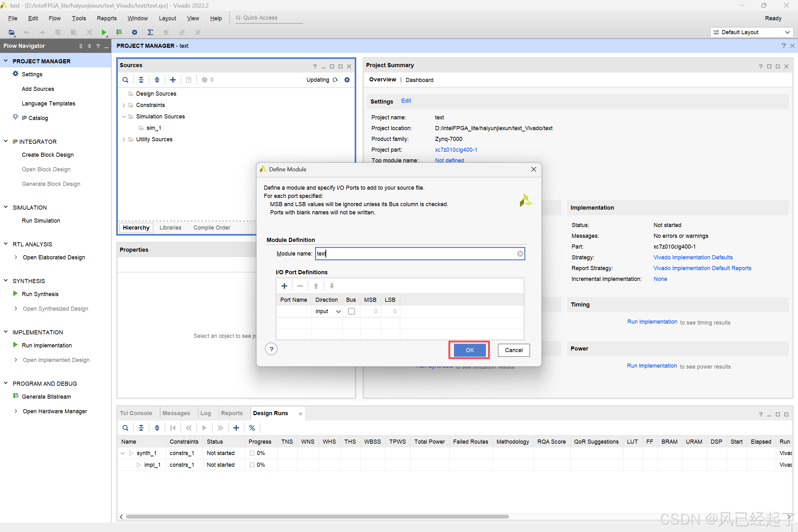798x532 pixels.
Task: Open help in the Define Module dialog
Action: [x=271, y=349]
